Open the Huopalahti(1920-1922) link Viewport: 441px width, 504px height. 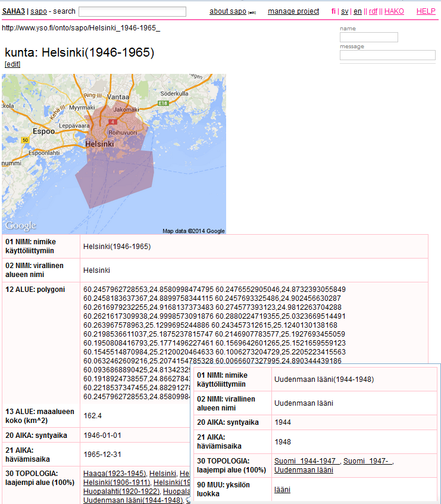[121, 491]
